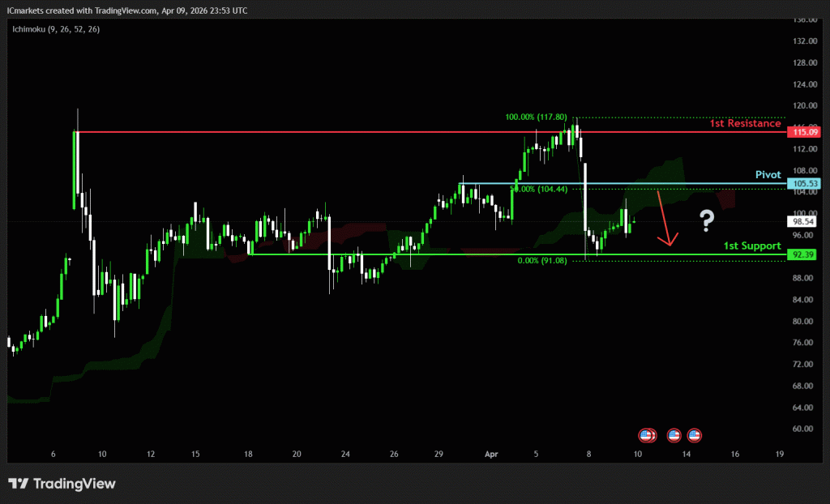
Task: Click the rightmost US flag event icon
Action: tap(695, 435)
